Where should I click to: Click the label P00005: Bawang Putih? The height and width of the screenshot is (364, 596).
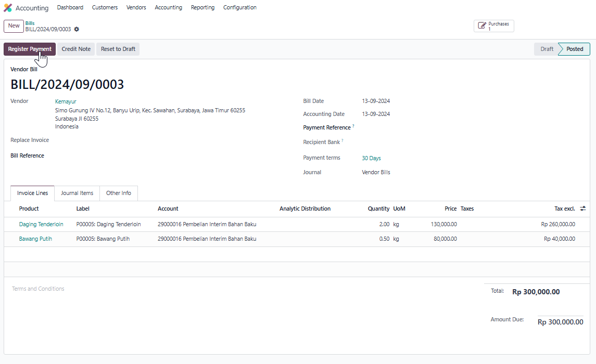click(103, 239)
